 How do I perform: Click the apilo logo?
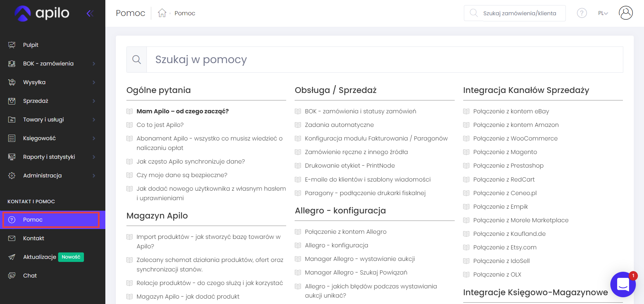point(42,13)
